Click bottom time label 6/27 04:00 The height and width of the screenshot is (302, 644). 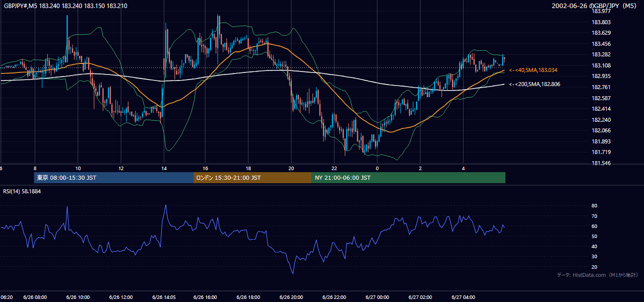pyautogui.click(x=463, y=297)
